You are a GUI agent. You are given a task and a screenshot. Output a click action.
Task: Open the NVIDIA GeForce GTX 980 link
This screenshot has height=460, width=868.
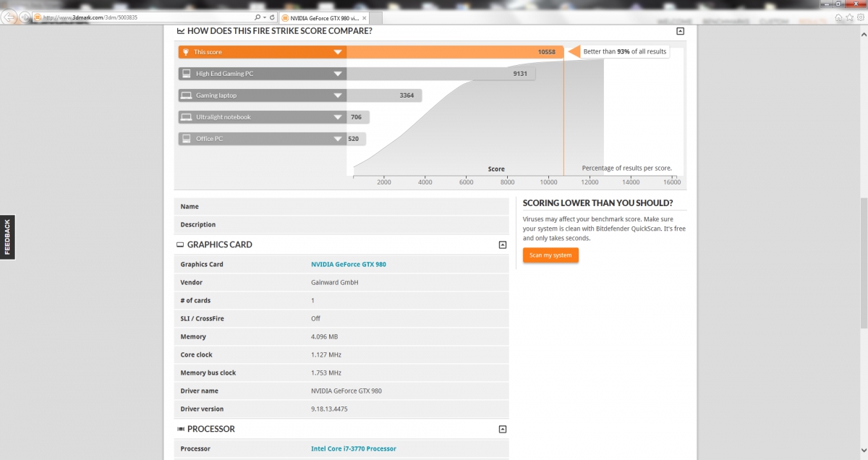pyautogui.click(x=349, y=265)
